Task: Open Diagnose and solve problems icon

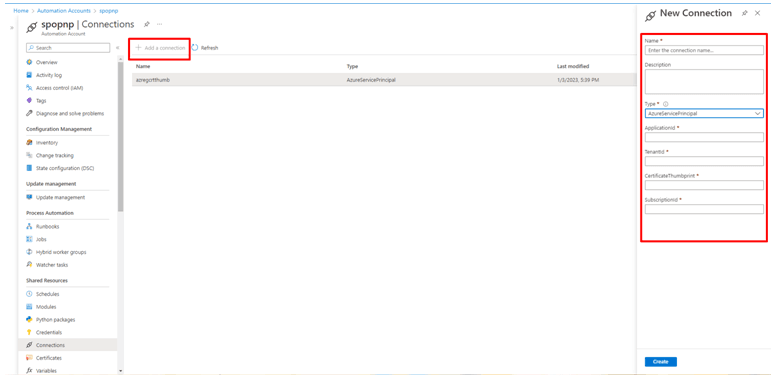Action: coord(29,113)
